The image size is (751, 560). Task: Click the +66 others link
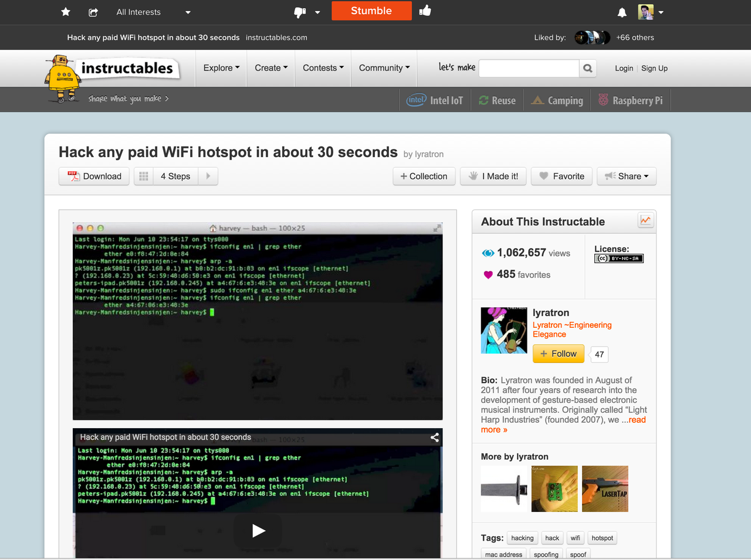635,38
